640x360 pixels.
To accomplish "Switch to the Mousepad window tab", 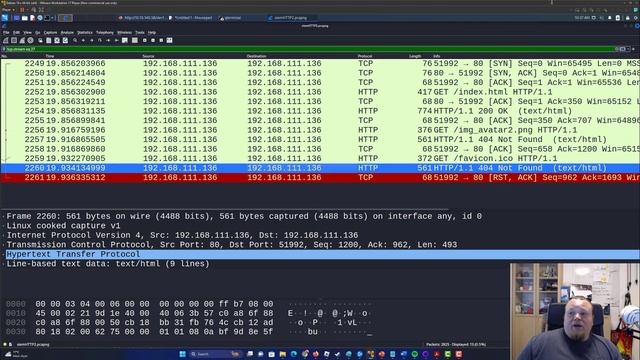I will (x=191, y=18).
